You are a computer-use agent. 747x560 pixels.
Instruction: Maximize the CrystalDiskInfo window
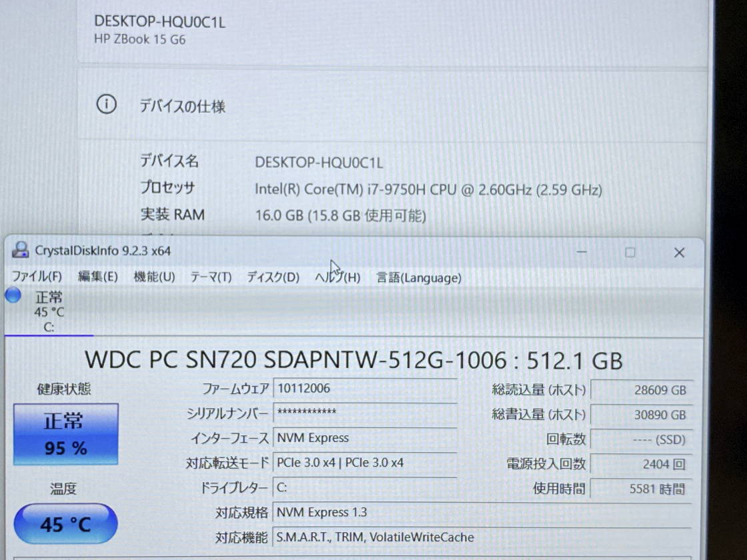click(x=630, y=253)
